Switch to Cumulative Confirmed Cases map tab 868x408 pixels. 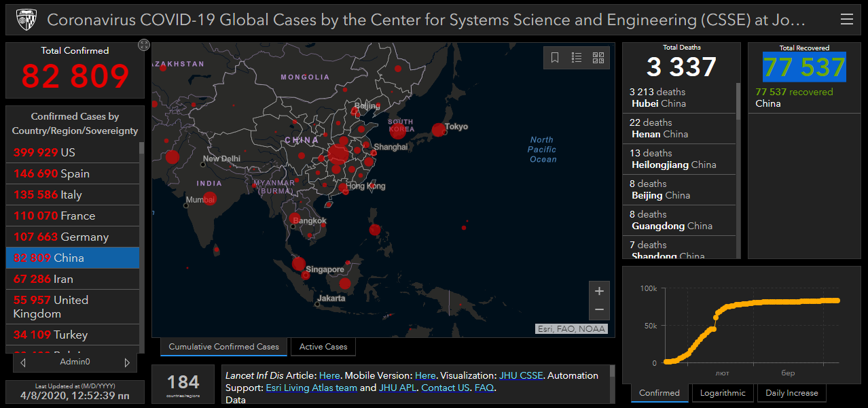click(x=223, y=347)
